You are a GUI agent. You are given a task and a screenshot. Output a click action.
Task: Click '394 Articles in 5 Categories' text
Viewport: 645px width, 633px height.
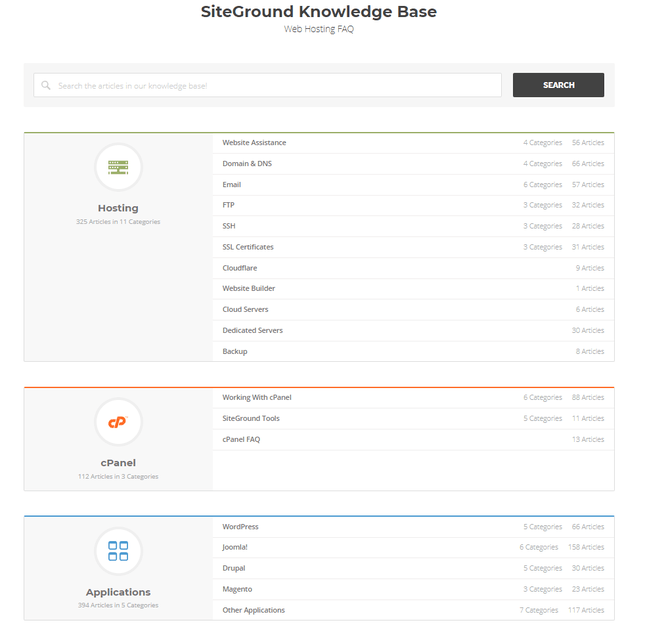click(118, 605)
